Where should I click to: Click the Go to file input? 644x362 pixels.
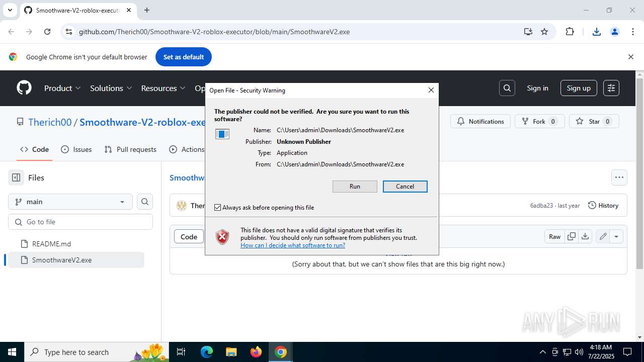point(80,222)
